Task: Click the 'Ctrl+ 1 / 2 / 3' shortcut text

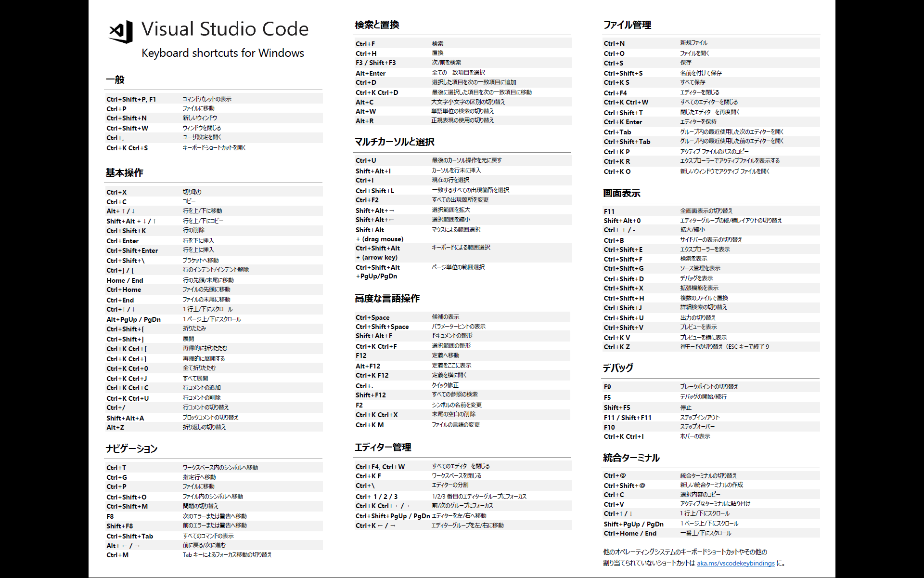Action: point(377,497)
